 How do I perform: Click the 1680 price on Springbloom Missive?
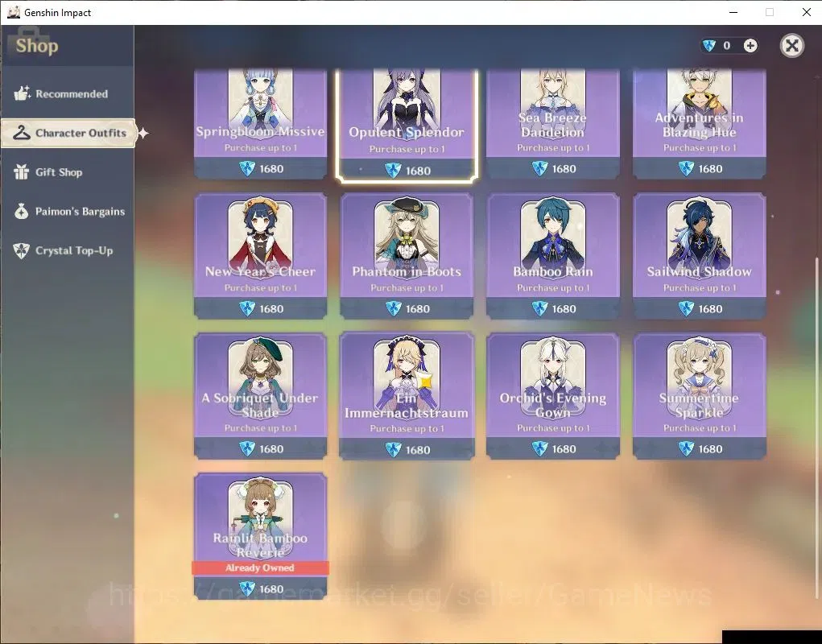[271, 169]
